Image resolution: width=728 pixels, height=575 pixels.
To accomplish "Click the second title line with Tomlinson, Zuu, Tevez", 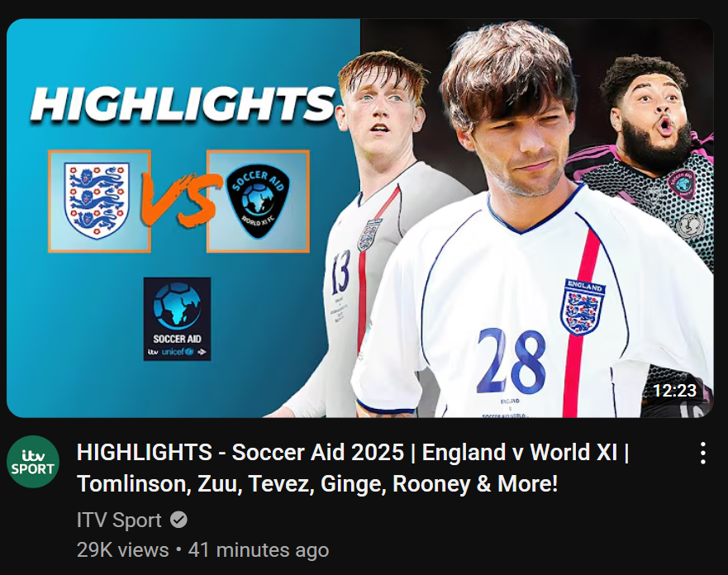I will [x=317, y=483].
